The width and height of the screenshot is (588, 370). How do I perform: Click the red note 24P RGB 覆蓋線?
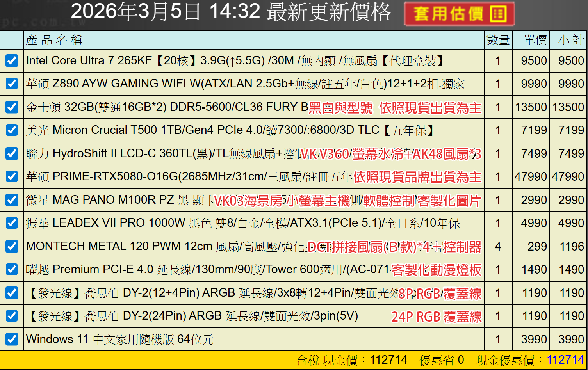click(437, 317)
